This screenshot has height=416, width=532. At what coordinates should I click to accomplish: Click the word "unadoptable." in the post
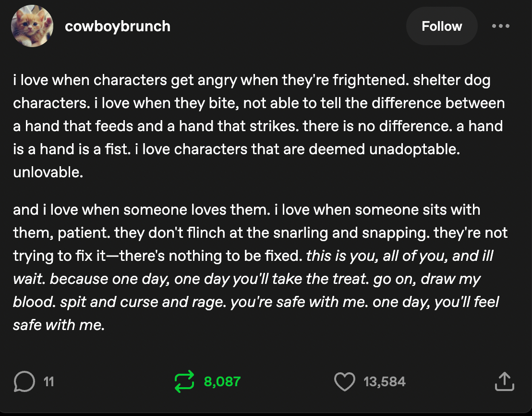click(415, 149)
